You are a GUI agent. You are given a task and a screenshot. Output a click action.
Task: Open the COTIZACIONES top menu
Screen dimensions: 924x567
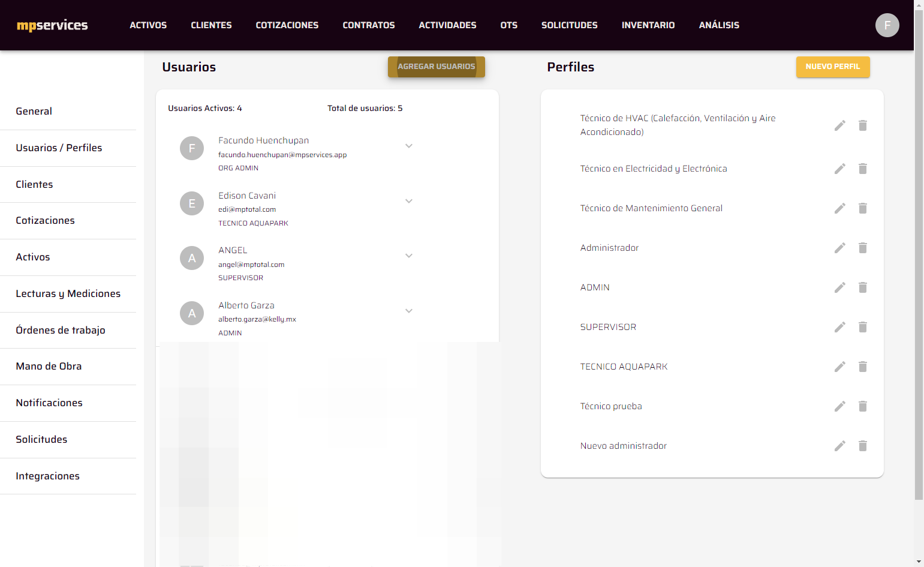click(x=287, y=25)
